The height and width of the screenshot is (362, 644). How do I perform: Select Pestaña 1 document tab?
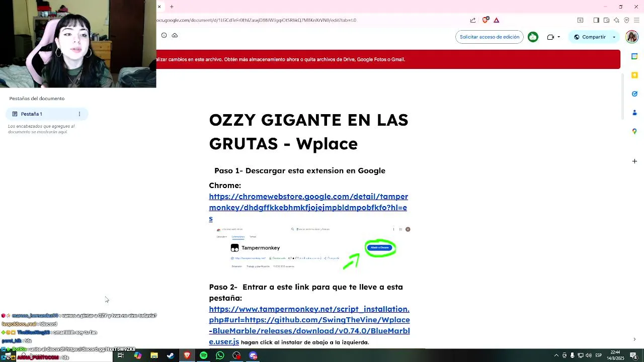[x=47, y=114]
